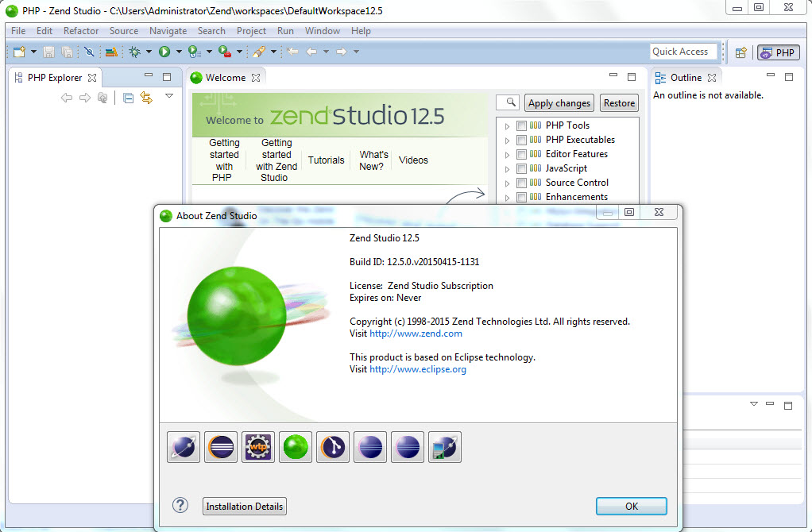Click 'An outline is not available.' text

coord(708,95)
